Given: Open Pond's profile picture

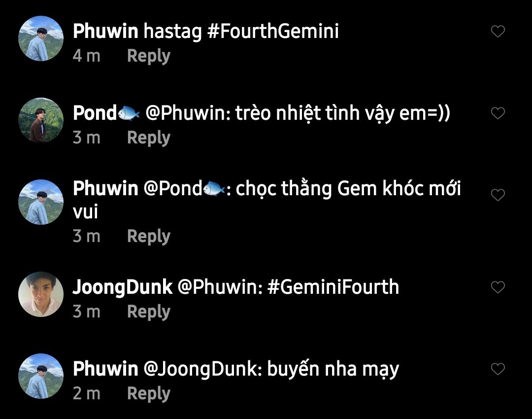Looking at the screenshot, I should [41, 120].
